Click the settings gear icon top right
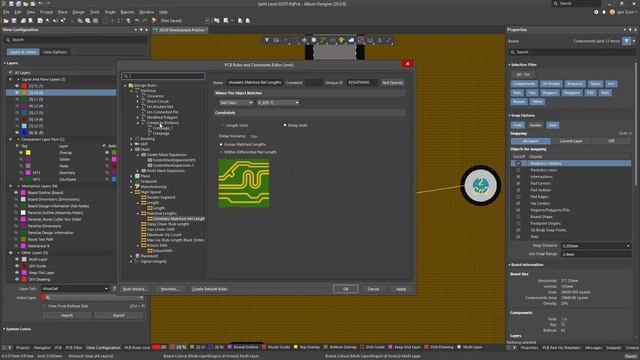The height and width of the screenshot is (360, 640). [596, 12]
